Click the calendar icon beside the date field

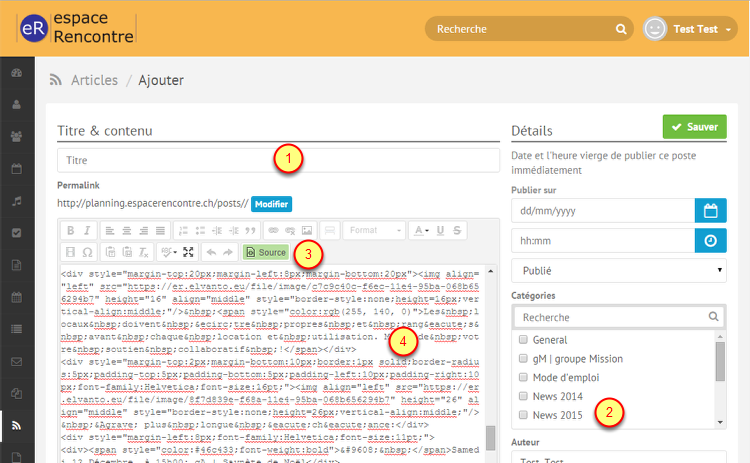point(710,211)
